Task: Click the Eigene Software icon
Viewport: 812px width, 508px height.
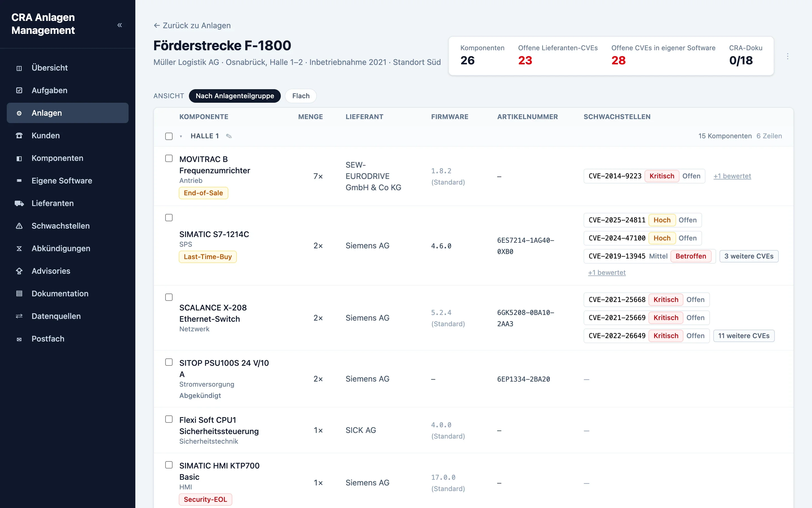Action: pos(19,181)
